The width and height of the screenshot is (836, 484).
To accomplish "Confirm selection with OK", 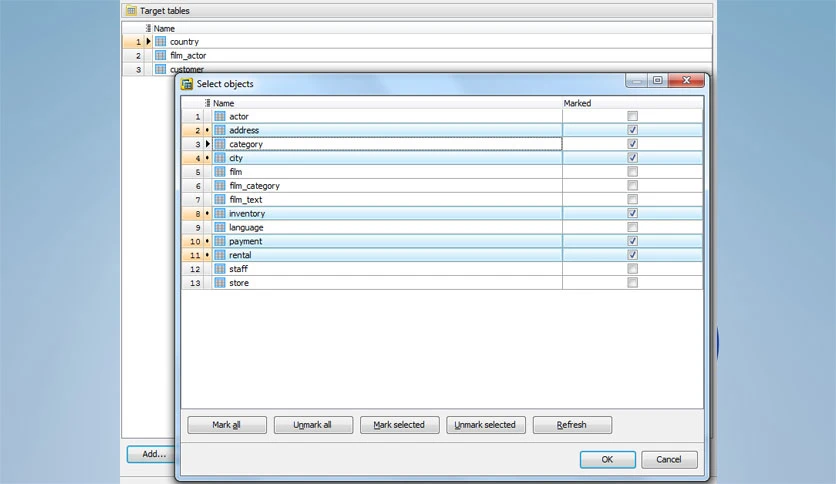I will pos(607,459).
